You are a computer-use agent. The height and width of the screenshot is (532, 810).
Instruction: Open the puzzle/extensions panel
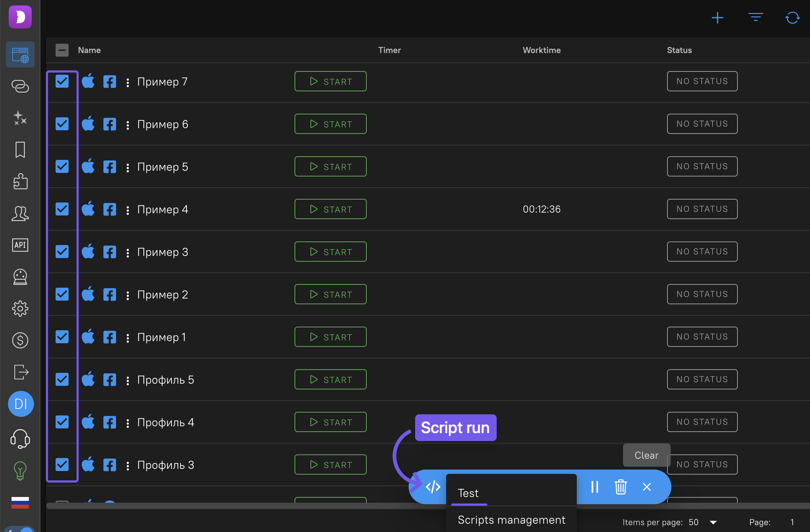click(19, 182)
